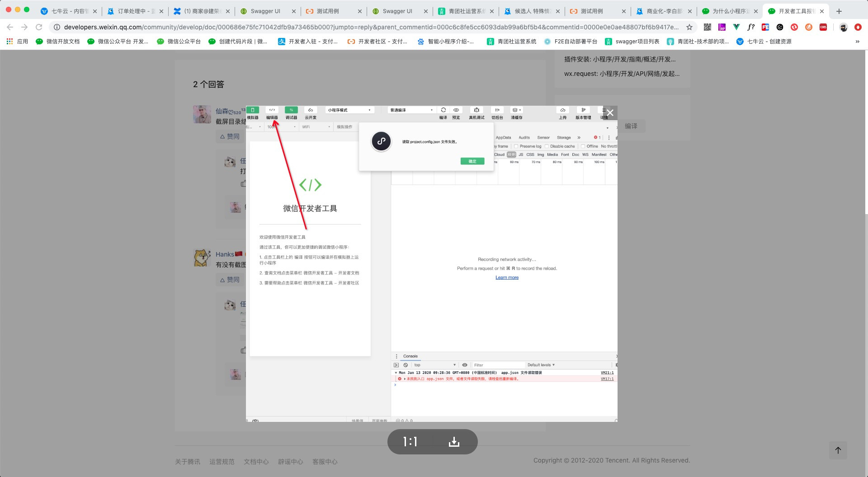Open the 文档中心 footer link

[x=256, y=462]
